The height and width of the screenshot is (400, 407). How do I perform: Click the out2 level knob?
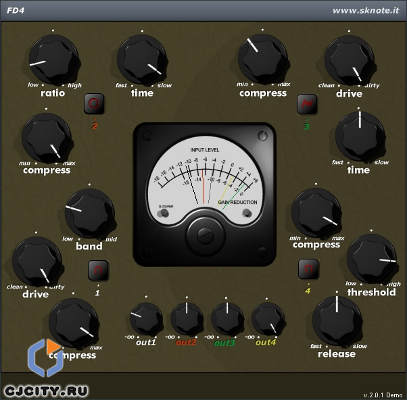(x=187, y=319)
